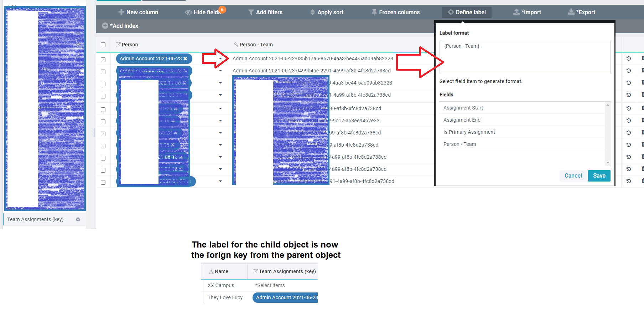This screenshot has height=311, width=644.
Task: Click the Add filters funnel icon
Action: coord(251,12)
